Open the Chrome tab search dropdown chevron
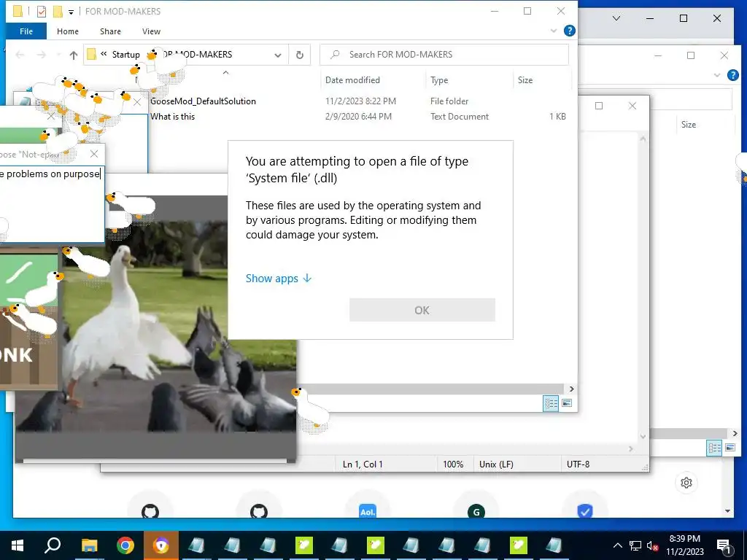Viewport: 747px width, 560px height. [616, 18]
